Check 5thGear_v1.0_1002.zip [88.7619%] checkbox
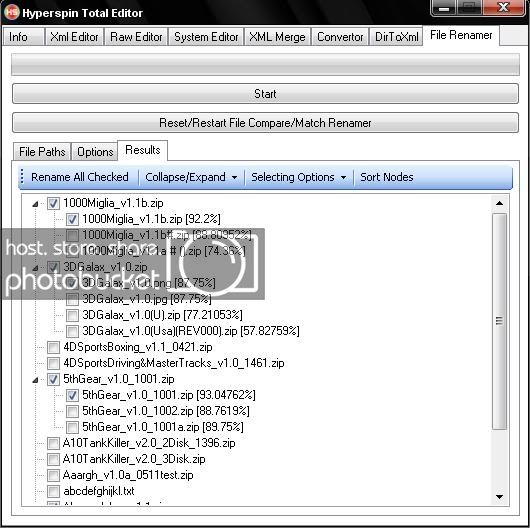Image resolution: width=530 pixels, height=528 pixels. point(72,411)
